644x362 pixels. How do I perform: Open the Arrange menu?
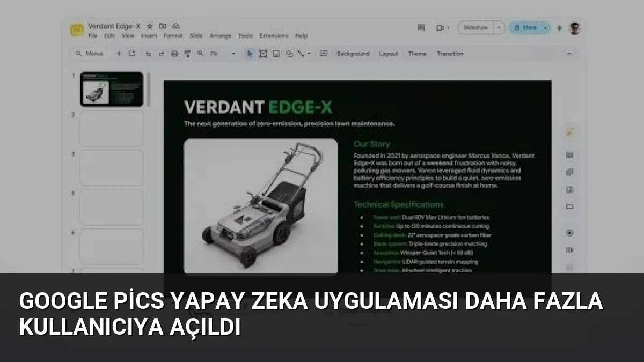(x=220, y=36)
